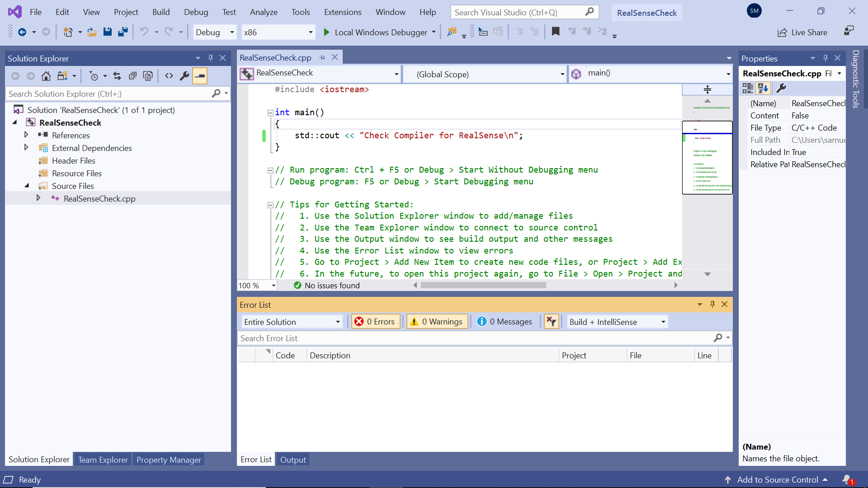Sort properties alphabetically in Properties panel

coord(764,88)
